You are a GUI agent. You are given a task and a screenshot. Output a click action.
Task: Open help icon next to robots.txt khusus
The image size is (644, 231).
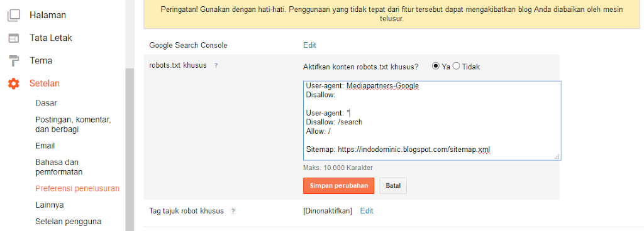tap(216, 65)
